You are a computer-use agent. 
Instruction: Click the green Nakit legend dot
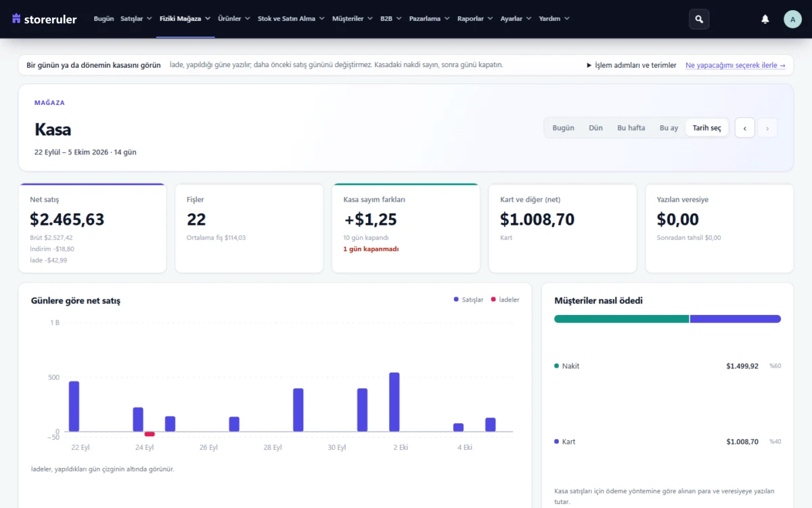(556, 366)
